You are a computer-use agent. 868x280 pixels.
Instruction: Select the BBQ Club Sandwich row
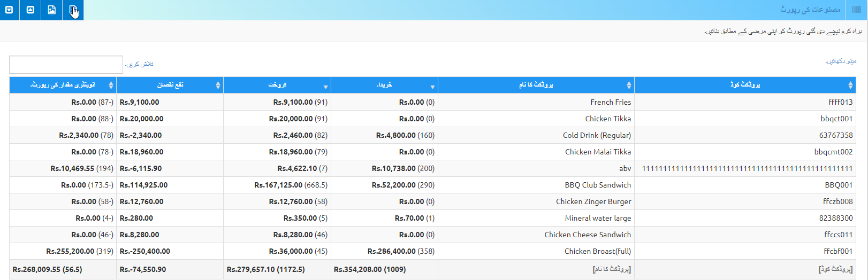click(597, 185)
